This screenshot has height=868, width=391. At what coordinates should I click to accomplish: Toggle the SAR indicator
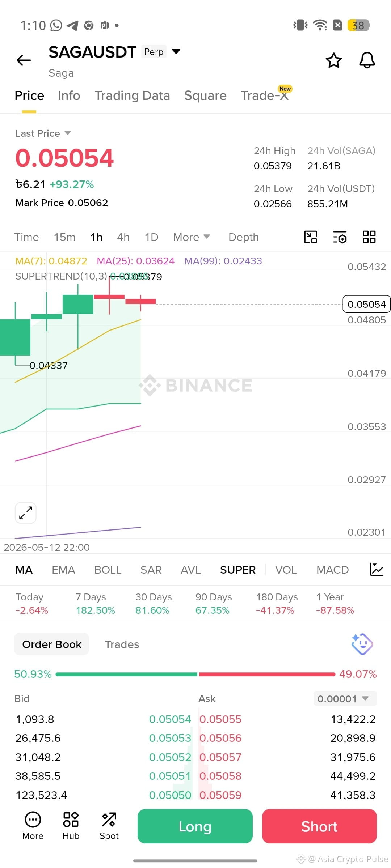tap(151, 570)
